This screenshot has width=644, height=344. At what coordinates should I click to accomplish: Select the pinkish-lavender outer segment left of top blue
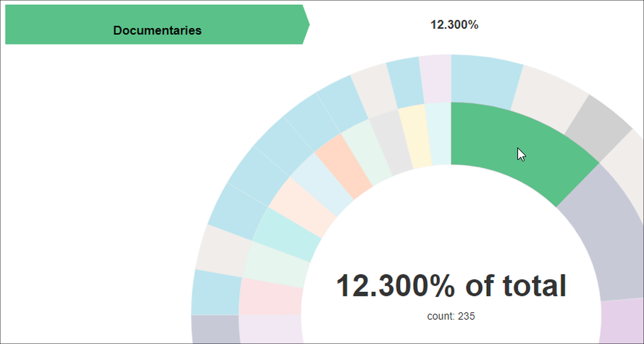tap(436, 79)
